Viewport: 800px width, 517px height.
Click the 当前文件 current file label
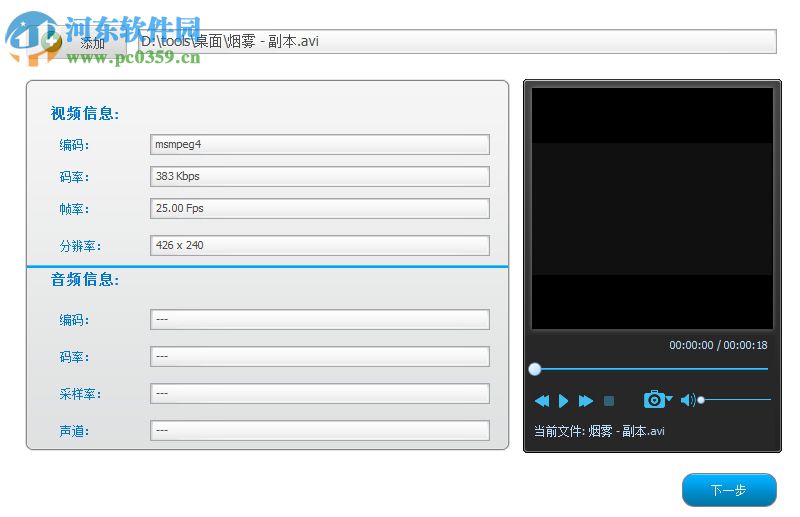pyautogui.click(x=599, y=431)
